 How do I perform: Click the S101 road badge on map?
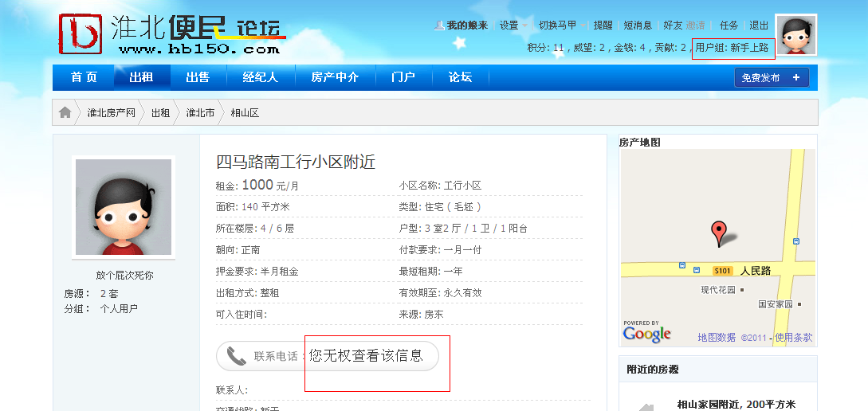click(723, 271)
